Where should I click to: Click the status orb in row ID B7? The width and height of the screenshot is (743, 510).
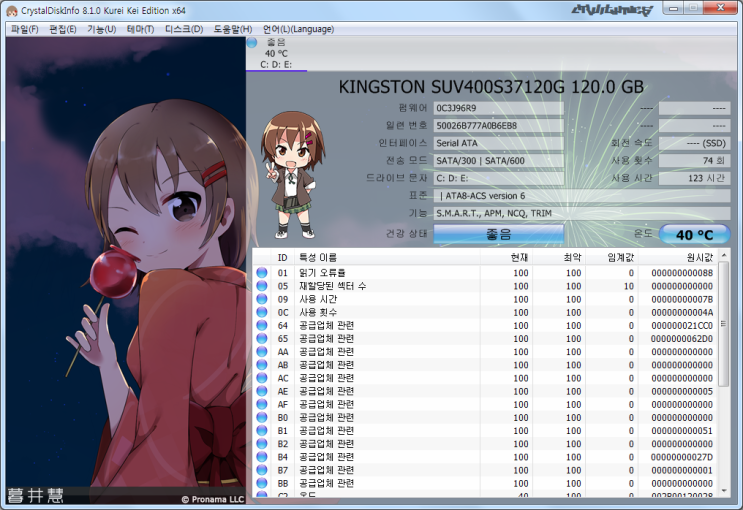[262, 469]
